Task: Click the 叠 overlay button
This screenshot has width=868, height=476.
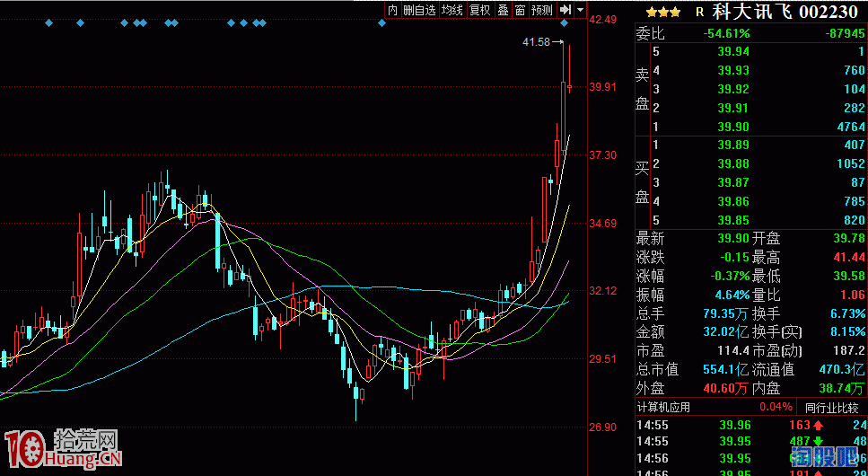Action: click(x=504, y=9)
